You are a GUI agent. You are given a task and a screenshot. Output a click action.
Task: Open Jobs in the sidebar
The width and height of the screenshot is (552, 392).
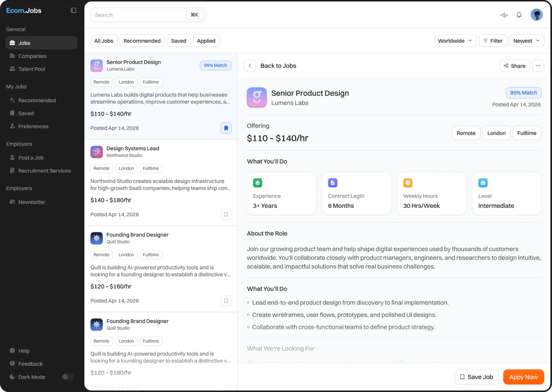[x=41, y=43]
